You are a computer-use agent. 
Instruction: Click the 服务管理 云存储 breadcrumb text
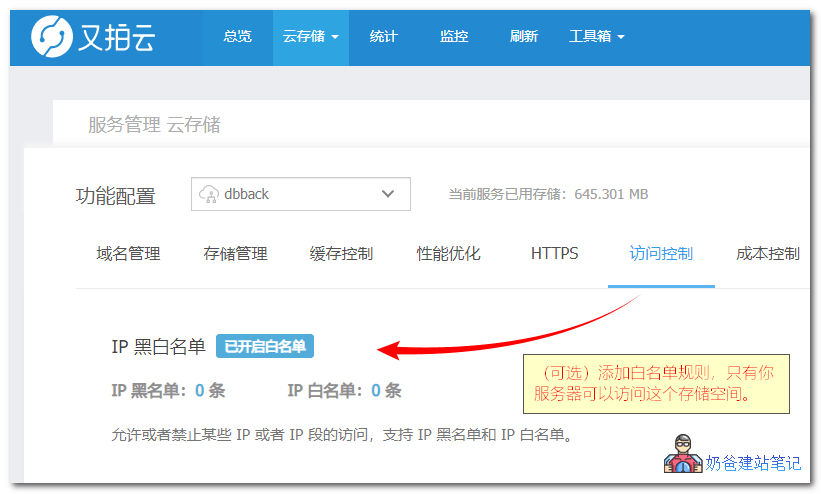tap(154, 125)
